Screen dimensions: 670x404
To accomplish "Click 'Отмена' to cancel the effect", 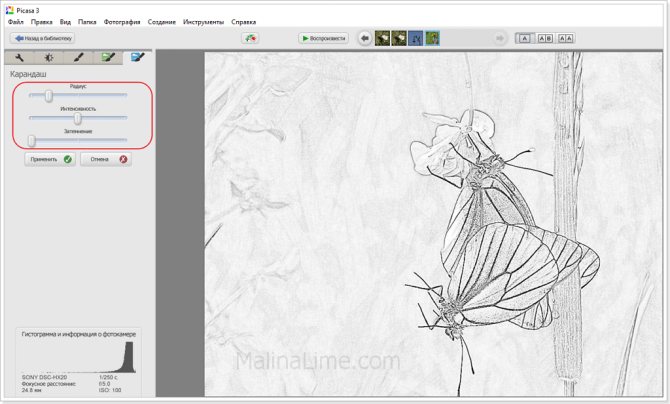I will pyautogui.click(x=106, y=159).
